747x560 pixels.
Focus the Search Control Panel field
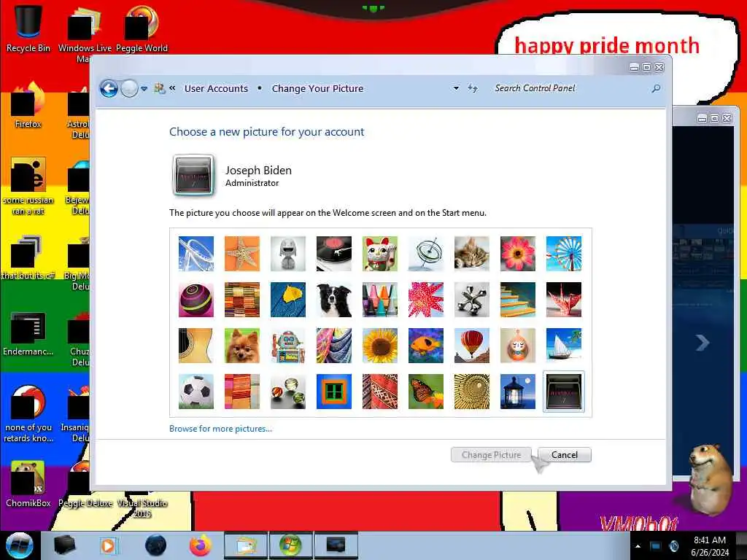[x=570, y=88]
